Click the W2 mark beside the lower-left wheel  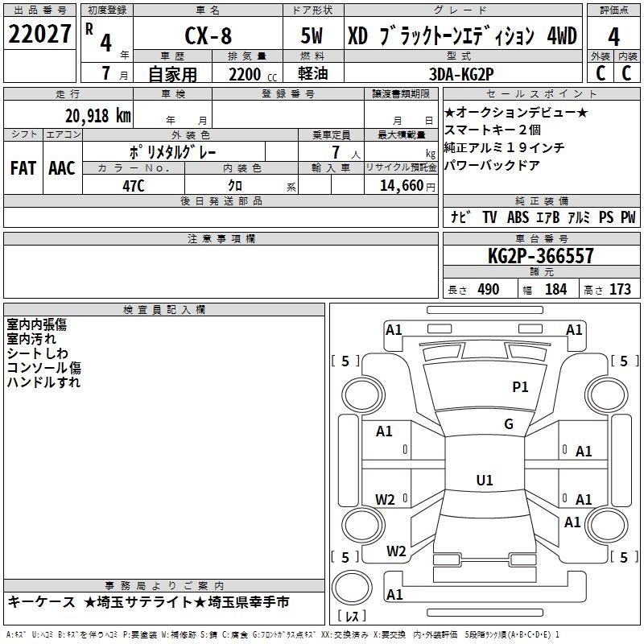396,551
